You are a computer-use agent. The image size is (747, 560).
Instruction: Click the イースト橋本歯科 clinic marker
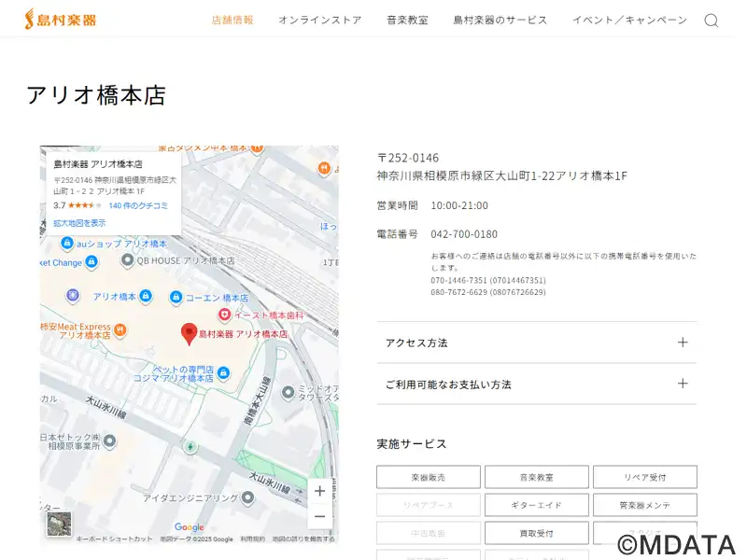point(224,315)
